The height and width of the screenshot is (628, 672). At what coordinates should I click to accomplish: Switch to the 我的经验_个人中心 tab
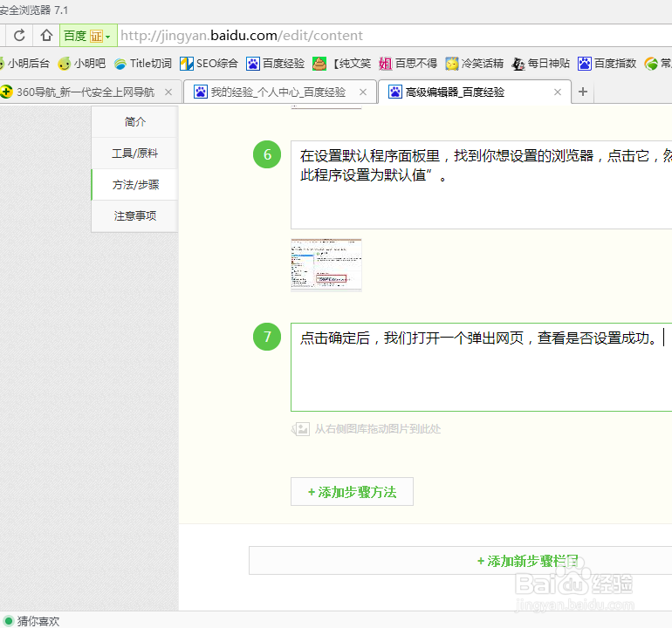point(274,92)
